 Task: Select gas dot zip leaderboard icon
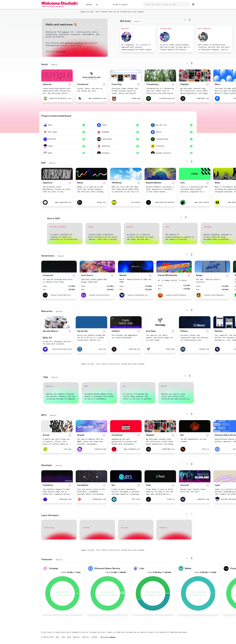click(x=153, y=125)
